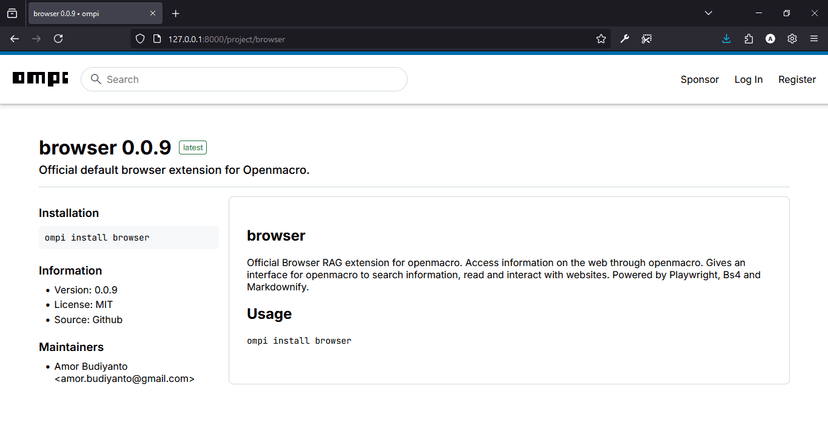Open the gear settings icon in toolbar

point(792,39)
